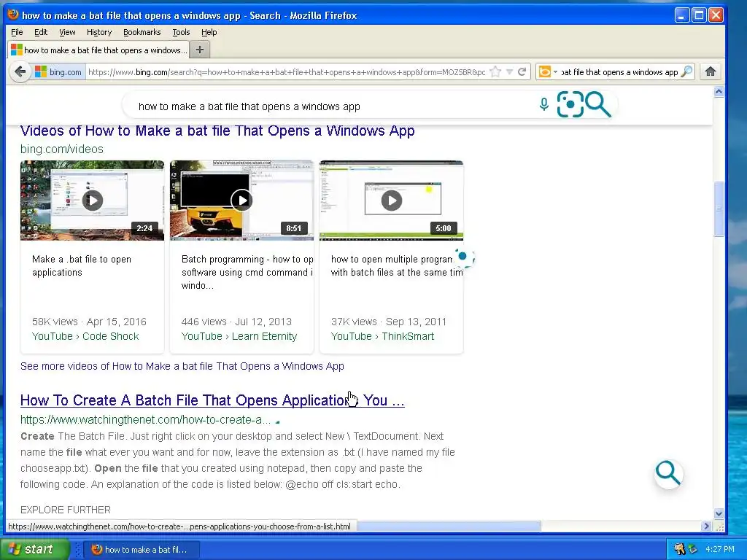Expand the small arrow next to watchingthenet URL
The height and width of the screenshot is (560, 747).
pyautogui.click(x=277, y=421)
